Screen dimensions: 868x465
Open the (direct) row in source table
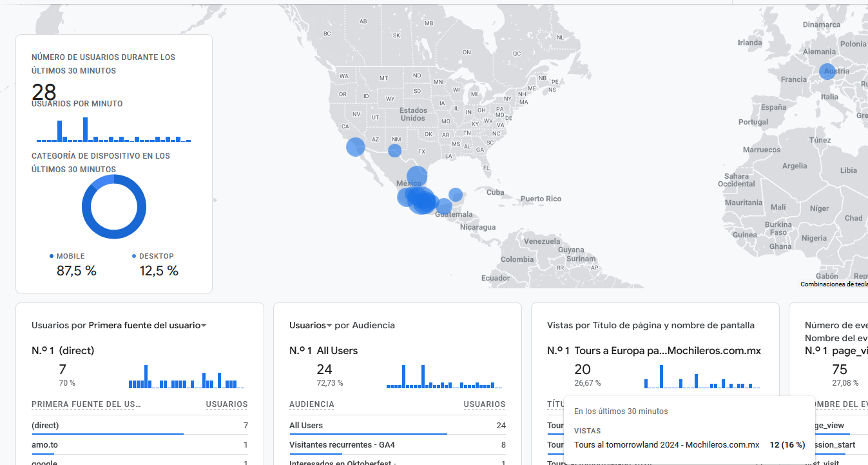coord(140,426)
